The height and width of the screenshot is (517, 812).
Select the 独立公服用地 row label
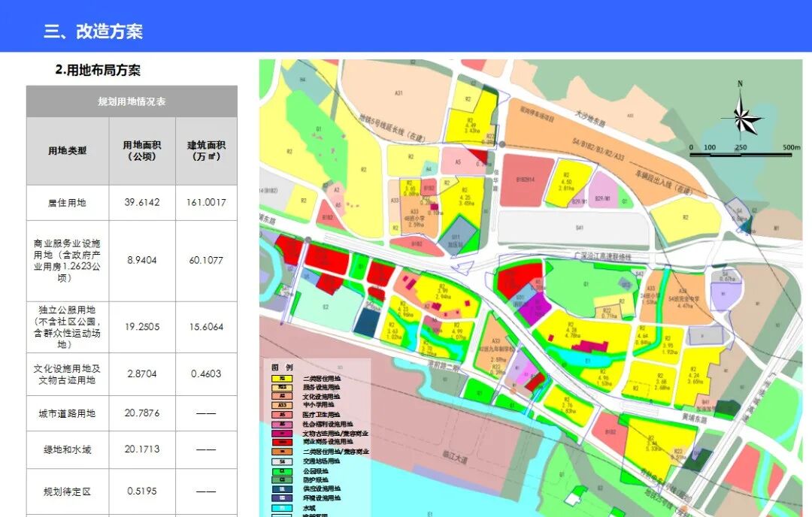pyautogui.click(x=68, y=327)
